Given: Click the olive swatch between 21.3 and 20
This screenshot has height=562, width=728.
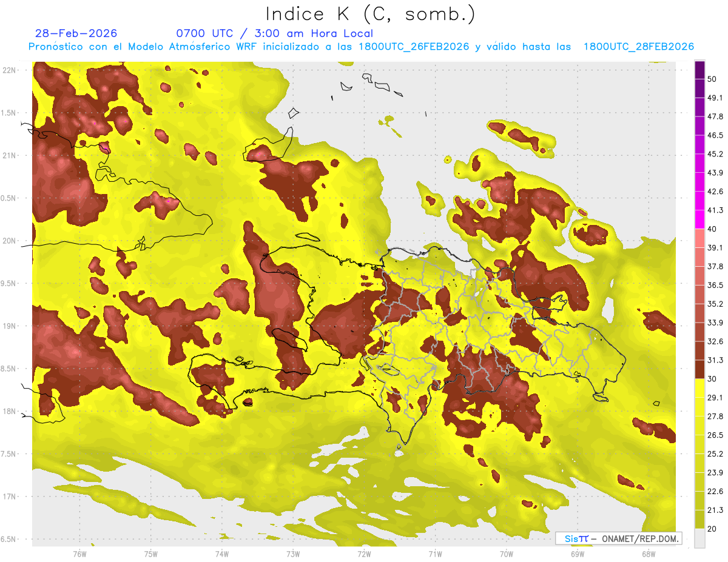Looking at the screenshot, I should (x=699, y=519).
